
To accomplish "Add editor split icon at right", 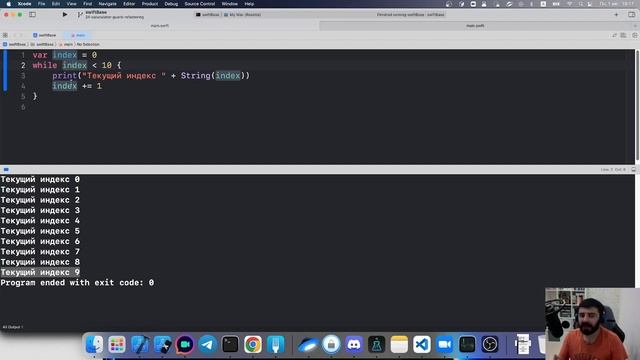I will click(635, 36).
